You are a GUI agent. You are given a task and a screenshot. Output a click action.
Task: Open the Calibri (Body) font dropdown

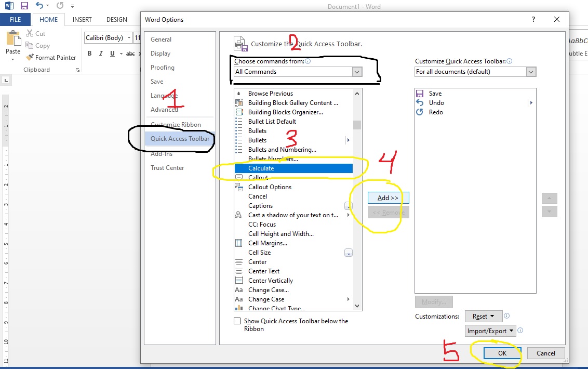click(129, 38)
